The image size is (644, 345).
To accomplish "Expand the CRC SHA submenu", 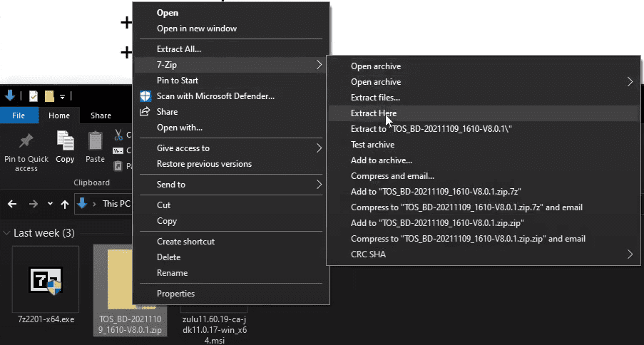I will tap(630, 254).
